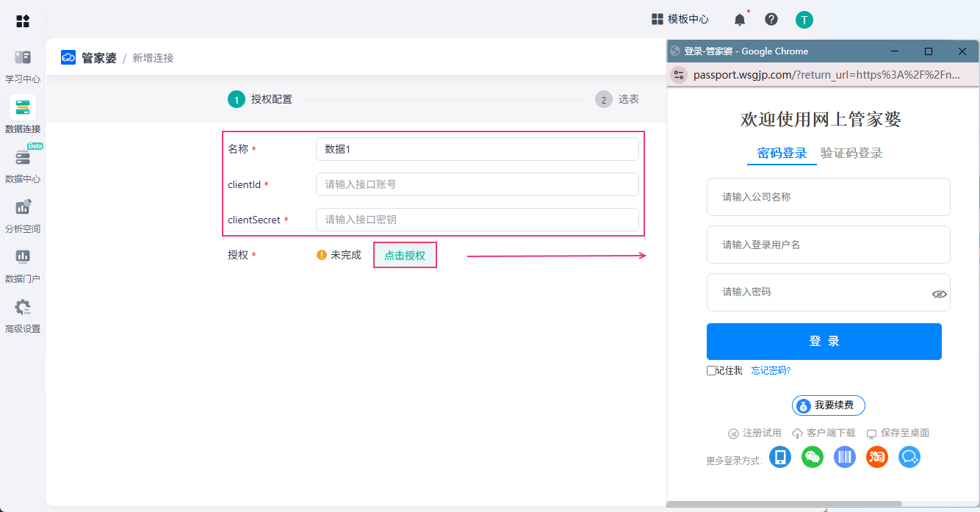This screenshot has height=512, width=980.
Task: Click the horizontal scrollbar in Chrome popup
Action: pos(785,504)
